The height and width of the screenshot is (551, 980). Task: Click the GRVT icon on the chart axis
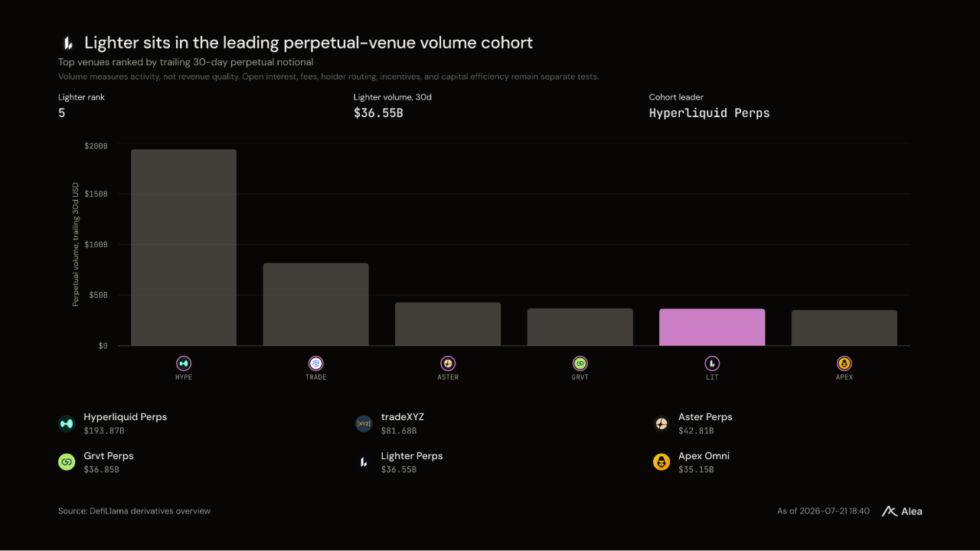(580, 364)
